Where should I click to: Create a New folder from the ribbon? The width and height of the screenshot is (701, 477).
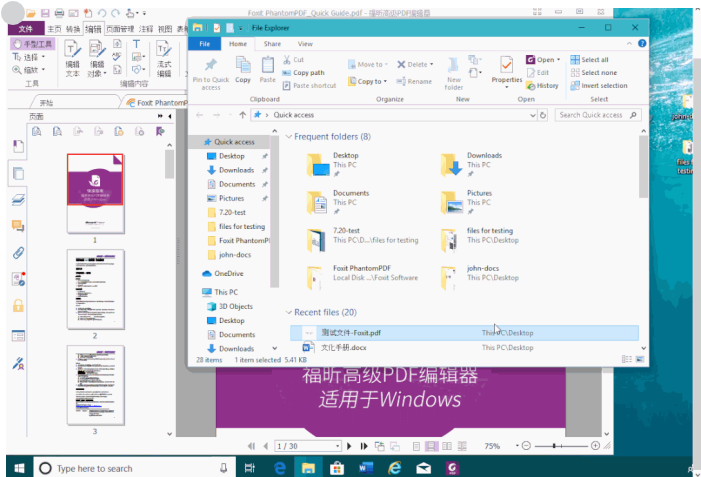(453, 74)
